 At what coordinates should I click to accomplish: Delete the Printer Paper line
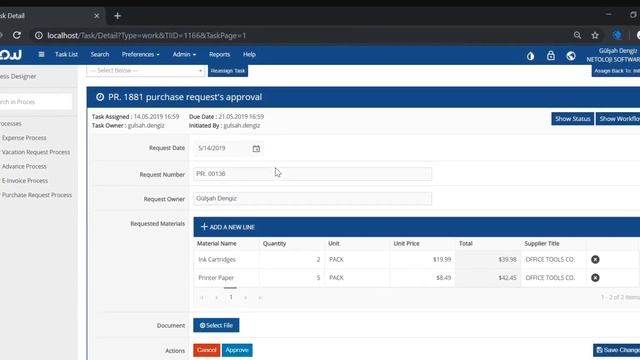[595, 278]
